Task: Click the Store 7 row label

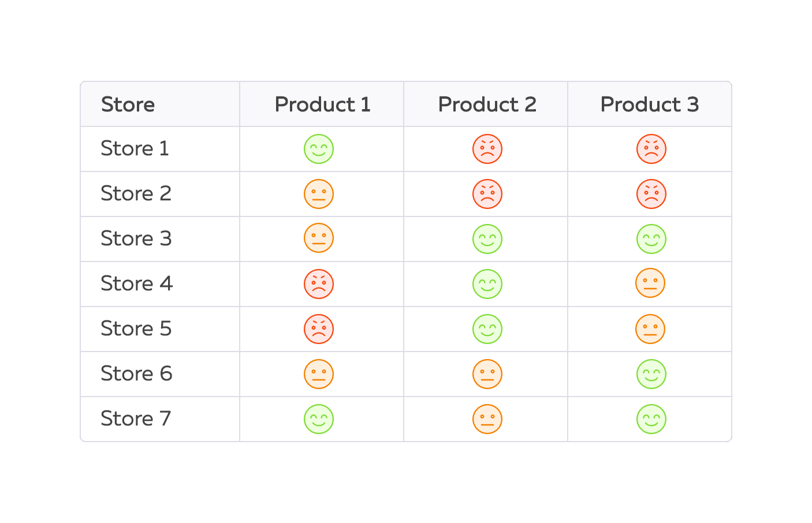Action: pos(136,419)
